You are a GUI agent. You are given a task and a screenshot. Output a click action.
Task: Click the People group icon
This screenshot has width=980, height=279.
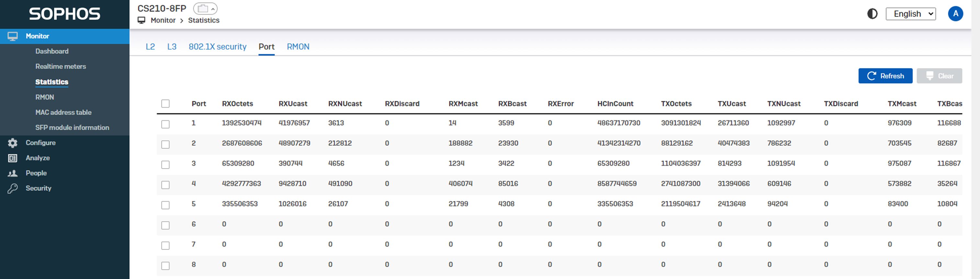pyautogui.click(x=13, y=173)
